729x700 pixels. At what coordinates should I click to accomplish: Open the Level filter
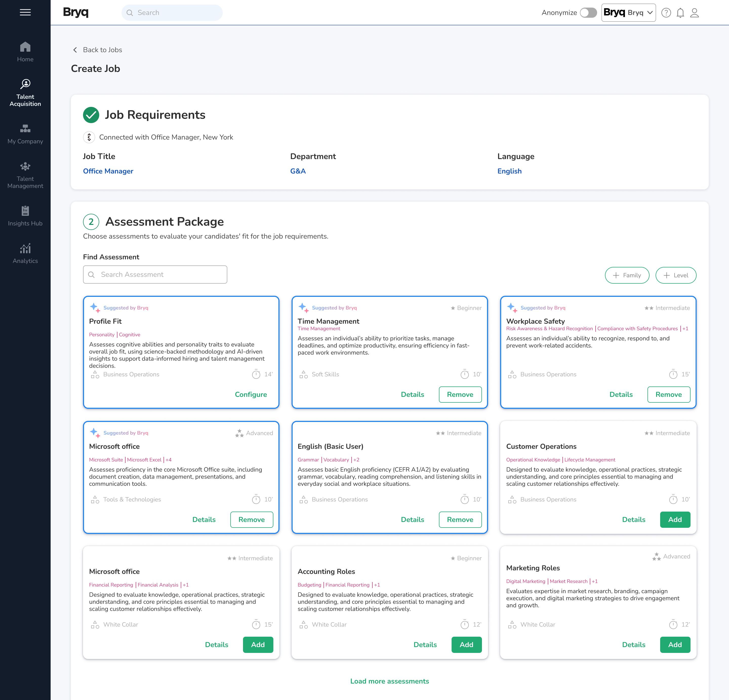[675, 275]
